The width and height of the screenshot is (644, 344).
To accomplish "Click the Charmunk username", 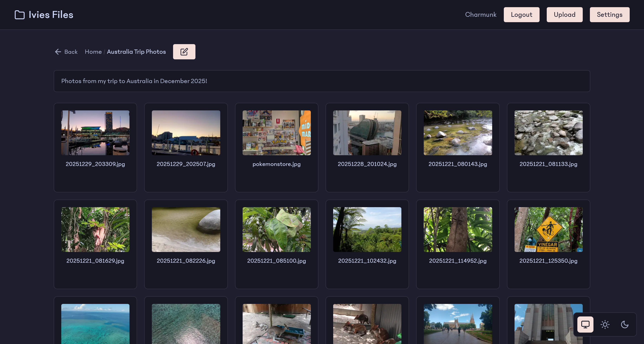I will pos(481,15).
